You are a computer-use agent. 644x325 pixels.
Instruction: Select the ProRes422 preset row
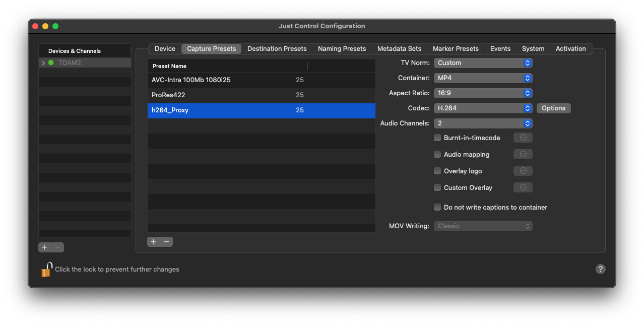(x=261, y=95)
